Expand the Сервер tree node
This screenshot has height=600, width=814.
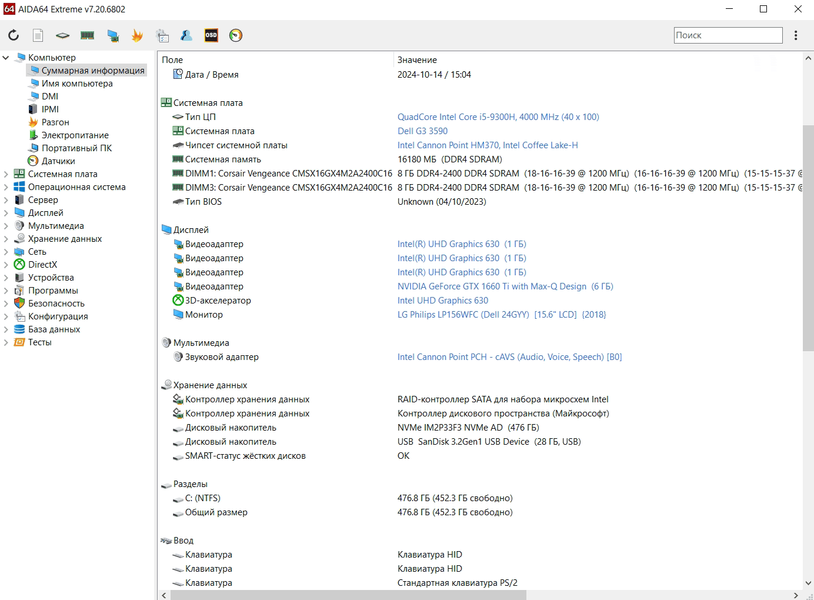pyautogui.click(x=6, y=200)
